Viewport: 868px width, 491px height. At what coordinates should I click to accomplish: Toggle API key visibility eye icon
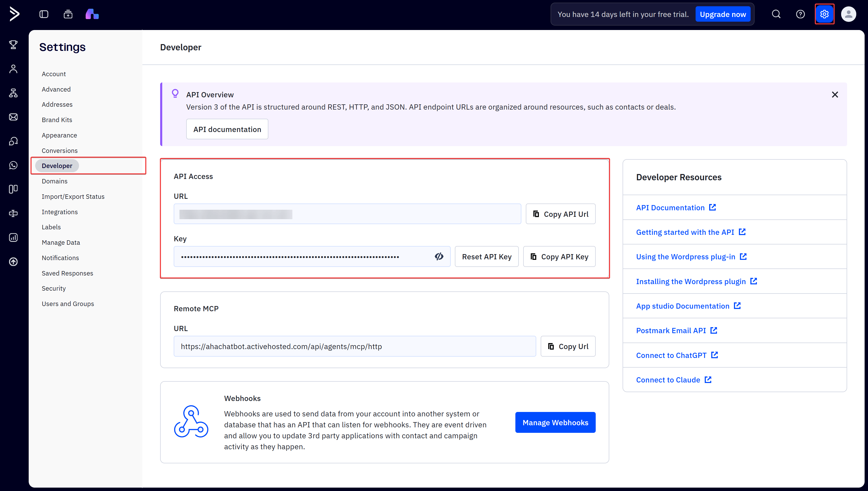(x=439, y=257)
